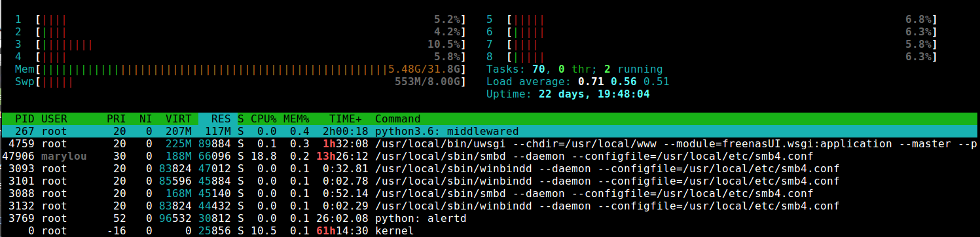
Task: Click the Mem usage bar
Action: pos(240,69)
